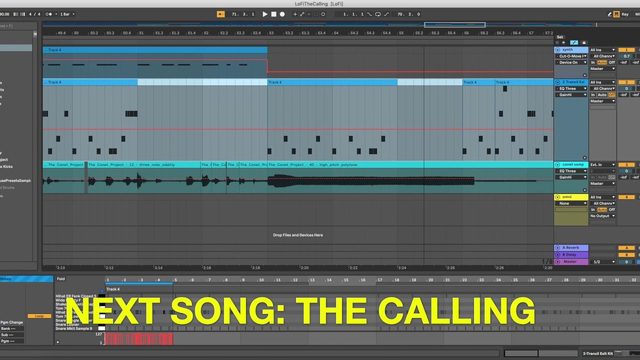
Task: Set synth track monitor to Off
Action: coord(612,62)
